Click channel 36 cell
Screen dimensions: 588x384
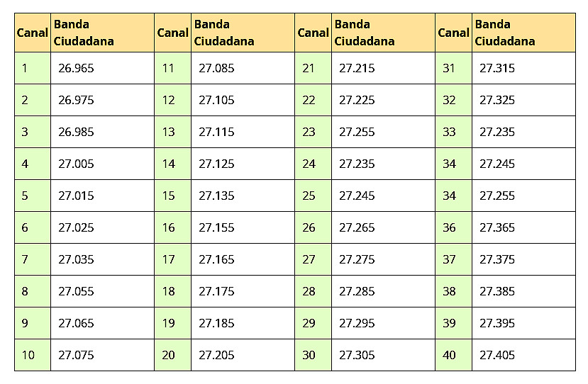tap(449, 227)
